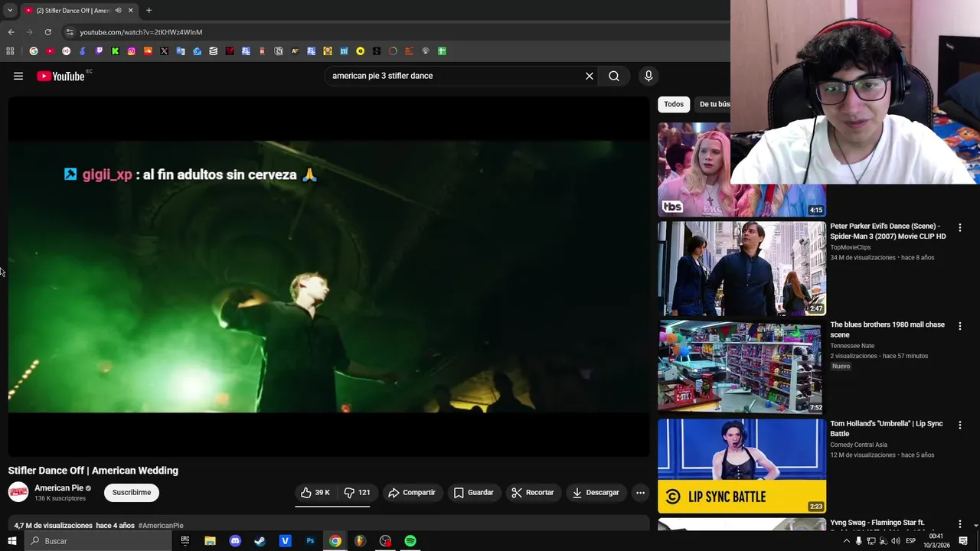Open the Notion bookmark
Screen dimensions: 980x551
click(x=279, y=51)
